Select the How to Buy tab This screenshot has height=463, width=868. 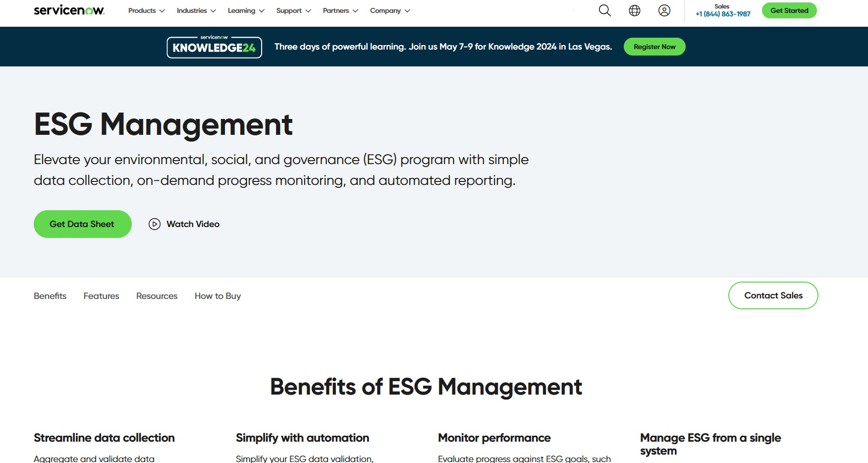coord(217,296)
